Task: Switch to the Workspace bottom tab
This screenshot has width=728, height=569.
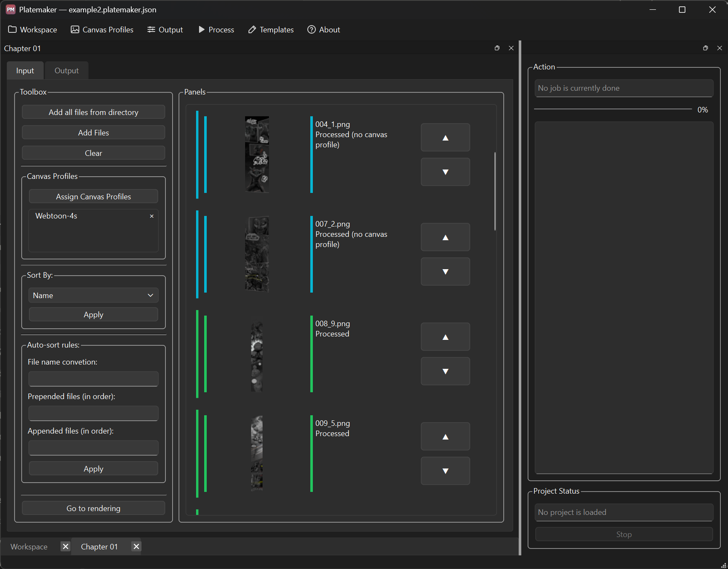Action: click(29, 547)
